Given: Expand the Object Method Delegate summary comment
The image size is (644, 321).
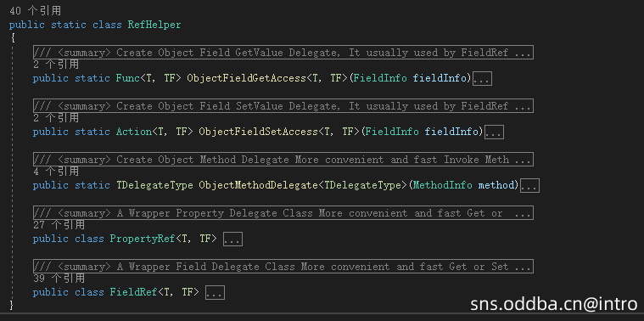Looking at the screenshot, I should [283, 159].
